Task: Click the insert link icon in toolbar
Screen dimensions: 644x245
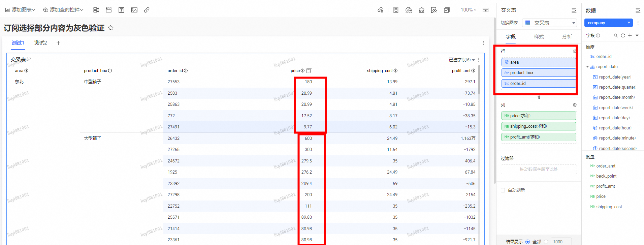Action: point(147,10)
